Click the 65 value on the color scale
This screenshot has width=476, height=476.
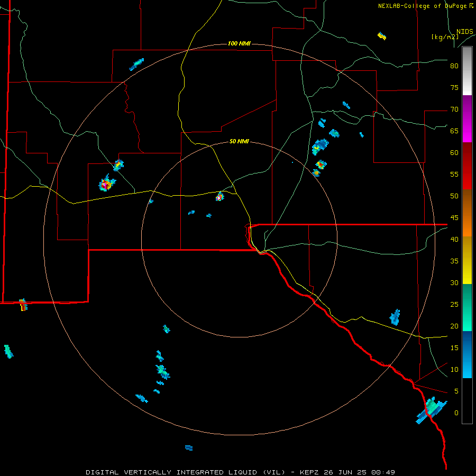tap(454, 131)
